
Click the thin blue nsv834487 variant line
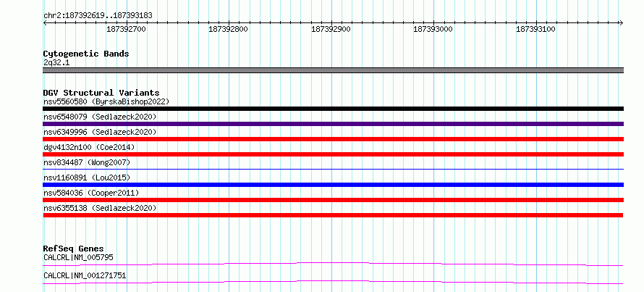[333, 169]
